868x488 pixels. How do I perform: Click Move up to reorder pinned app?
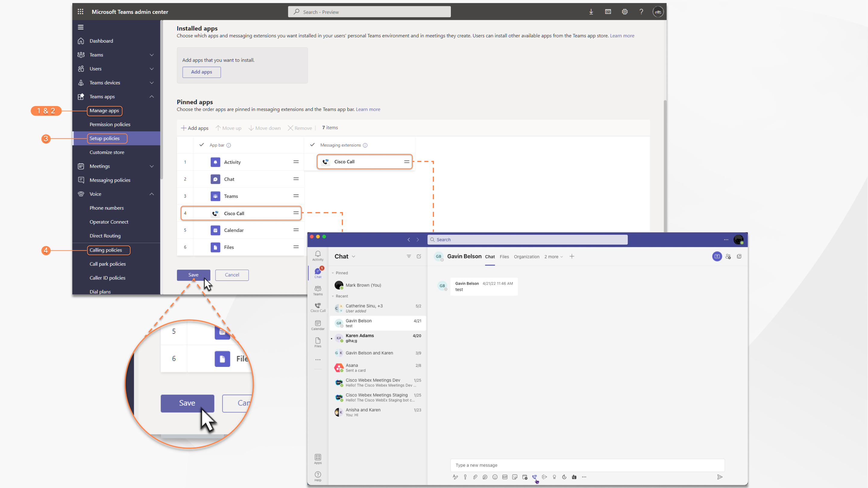[x=229, y=127]
